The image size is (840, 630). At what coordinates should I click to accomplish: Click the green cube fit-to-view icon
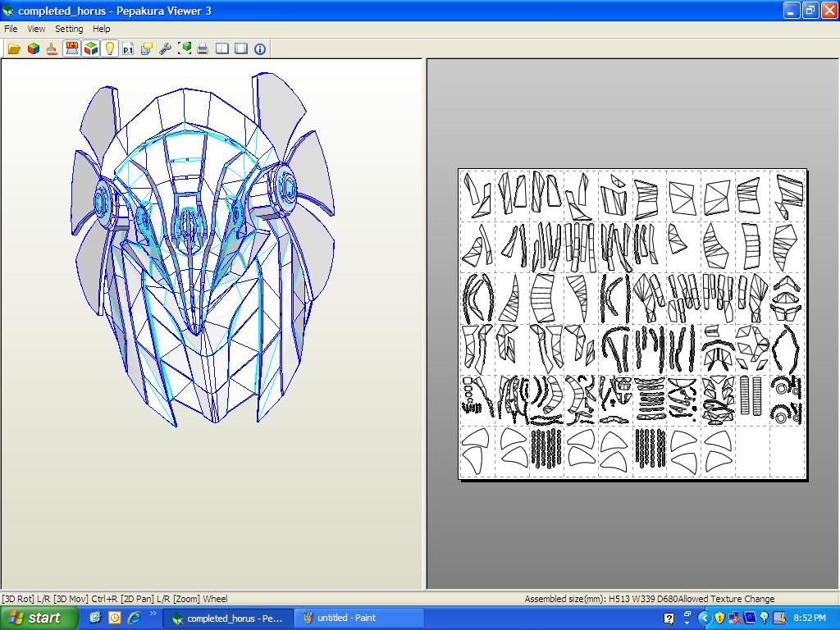pos(185,49)
